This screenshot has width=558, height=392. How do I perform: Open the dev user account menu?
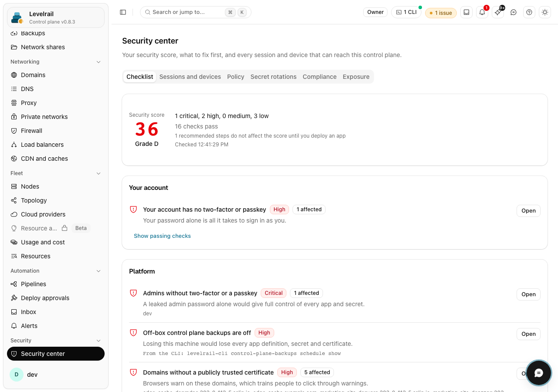56,375
